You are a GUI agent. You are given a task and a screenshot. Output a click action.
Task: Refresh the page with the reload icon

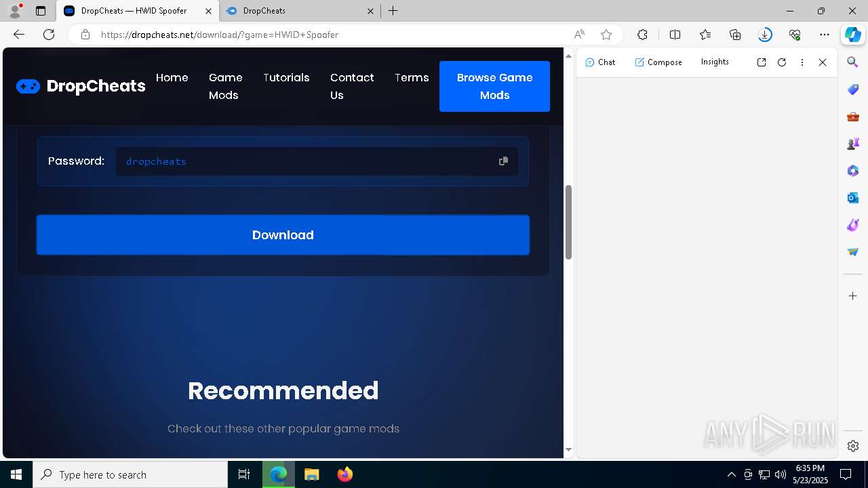click(x=49, y=35)
